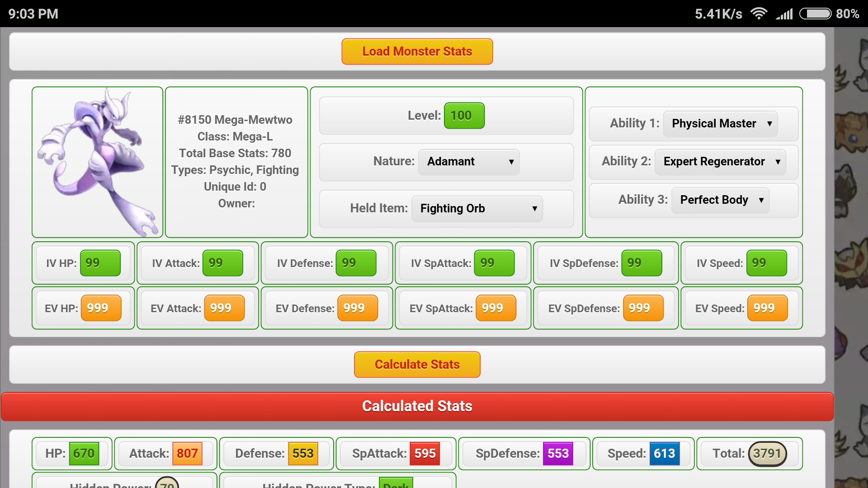Image resolution: width=868 pixels, height=488 pixels.
Task: Click the orange Attack stat value 807
Action: click(x=187, y=453)
